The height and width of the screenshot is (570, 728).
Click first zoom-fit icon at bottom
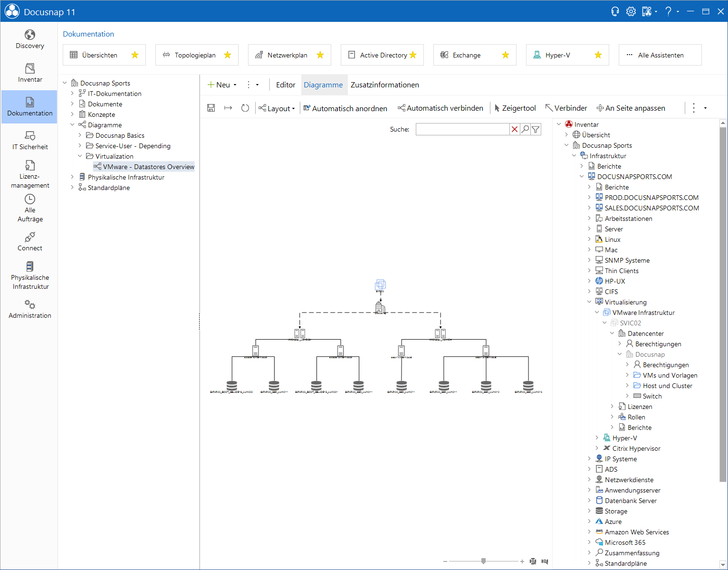pos(533,561)
